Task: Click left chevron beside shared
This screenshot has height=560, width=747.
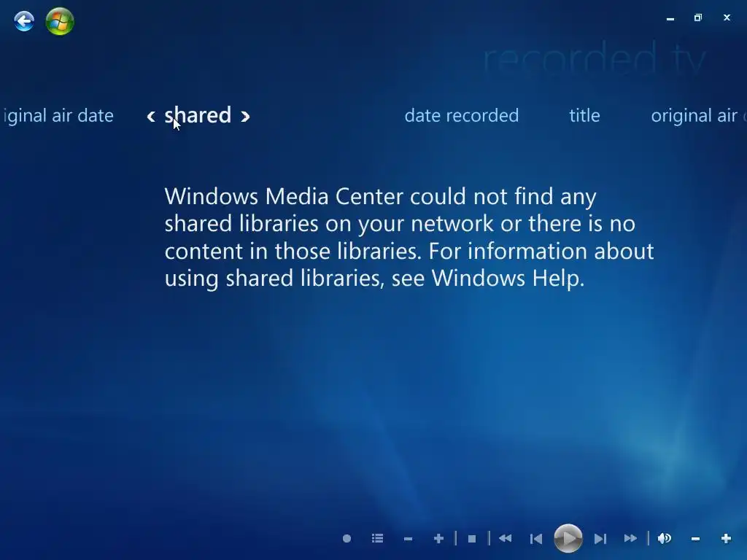Action: [x=151, y=116]
